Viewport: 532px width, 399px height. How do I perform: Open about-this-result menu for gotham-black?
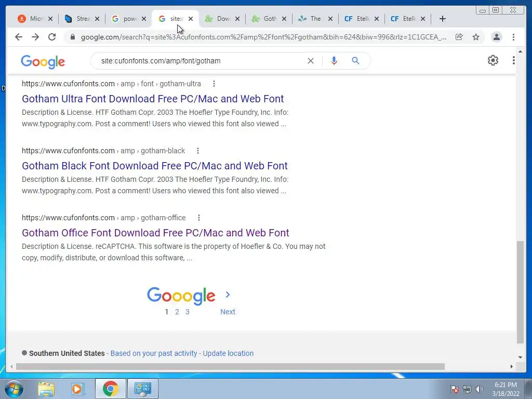pyautogui.click(x=198, y=151)
